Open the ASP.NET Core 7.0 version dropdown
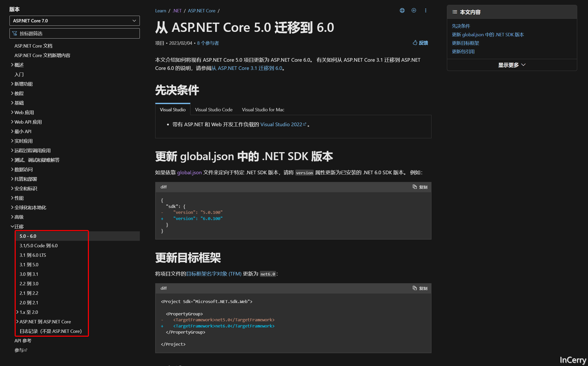Screen dimensions: 588x366 coord(75,21)
